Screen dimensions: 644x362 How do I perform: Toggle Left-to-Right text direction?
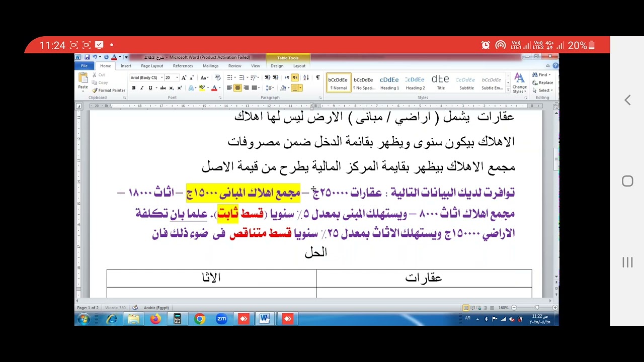click(287, 77)
